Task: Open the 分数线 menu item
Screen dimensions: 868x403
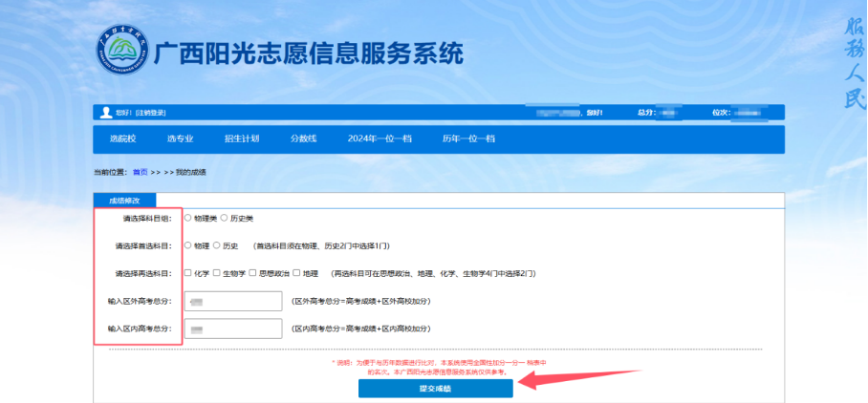Action: [x=303, y=138]
